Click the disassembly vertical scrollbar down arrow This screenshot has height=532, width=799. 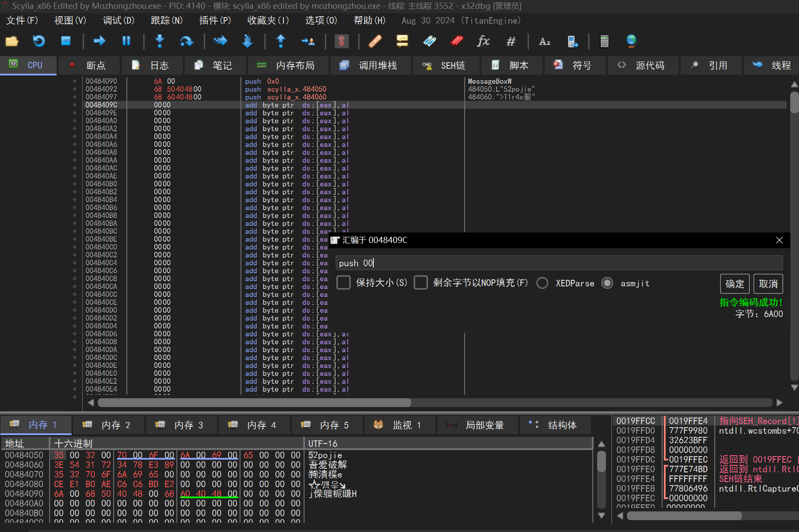pos(794,387)
